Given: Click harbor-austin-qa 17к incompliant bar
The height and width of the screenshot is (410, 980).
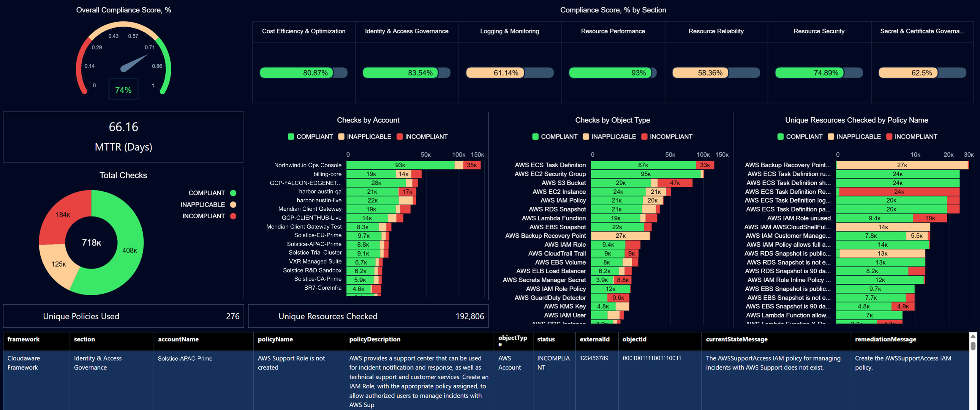Looking at the screenshot, I should 407,192.
